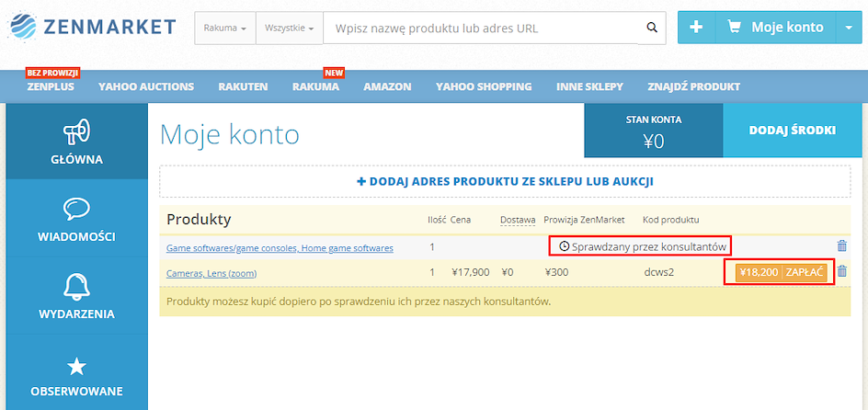Click the Kod produktu column header

click(x=671, y=221)
